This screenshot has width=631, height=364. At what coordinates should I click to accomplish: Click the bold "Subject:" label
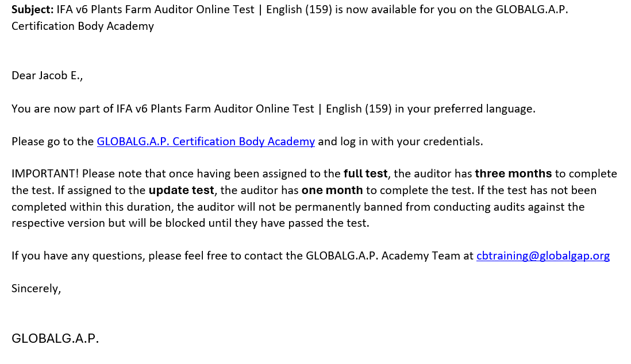(32, 9)
